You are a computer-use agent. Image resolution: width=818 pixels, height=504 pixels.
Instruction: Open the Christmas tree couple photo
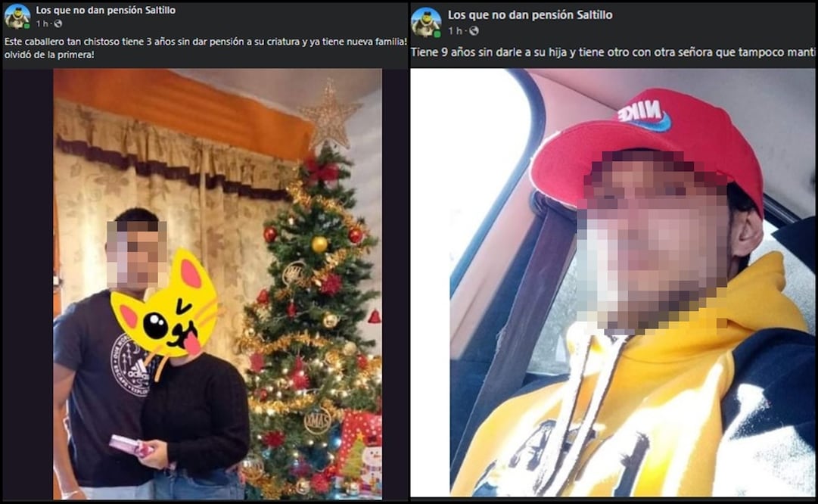coord(217,285)
